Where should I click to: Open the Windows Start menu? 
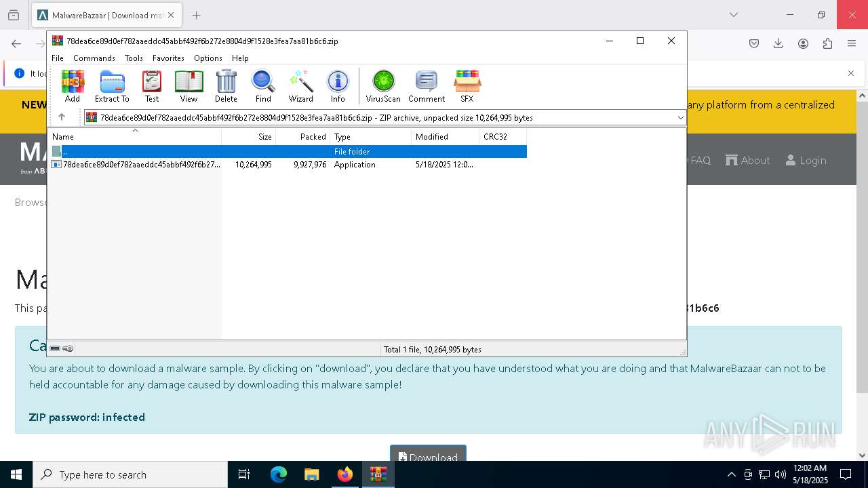16,474
